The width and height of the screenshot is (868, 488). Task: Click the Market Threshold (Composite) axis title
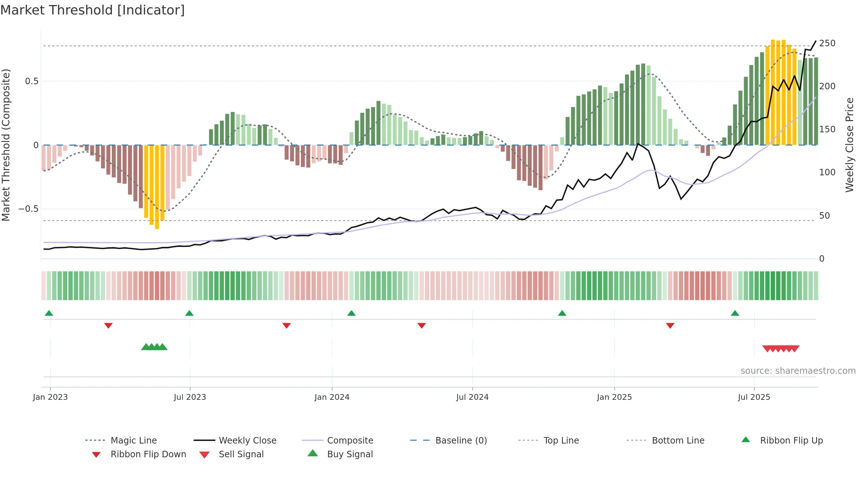tap(6, 145)
